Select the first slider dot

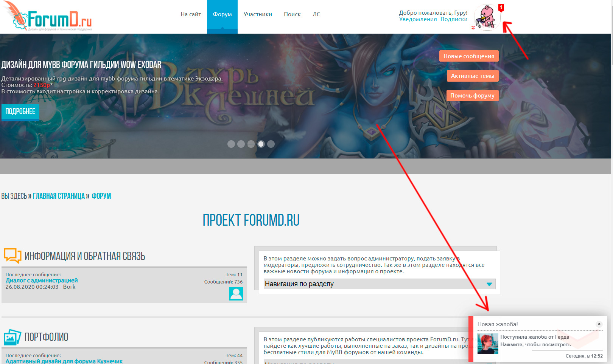tap(231, 144)
